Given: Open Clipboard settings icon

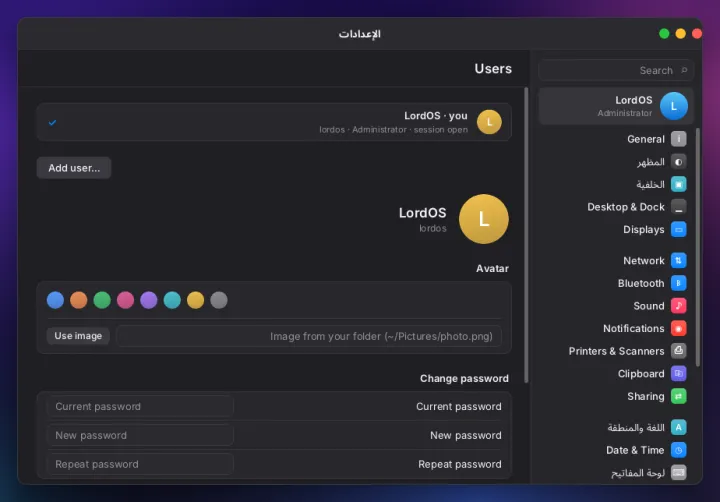Looking at the screenshot, I should pos(678,373).
